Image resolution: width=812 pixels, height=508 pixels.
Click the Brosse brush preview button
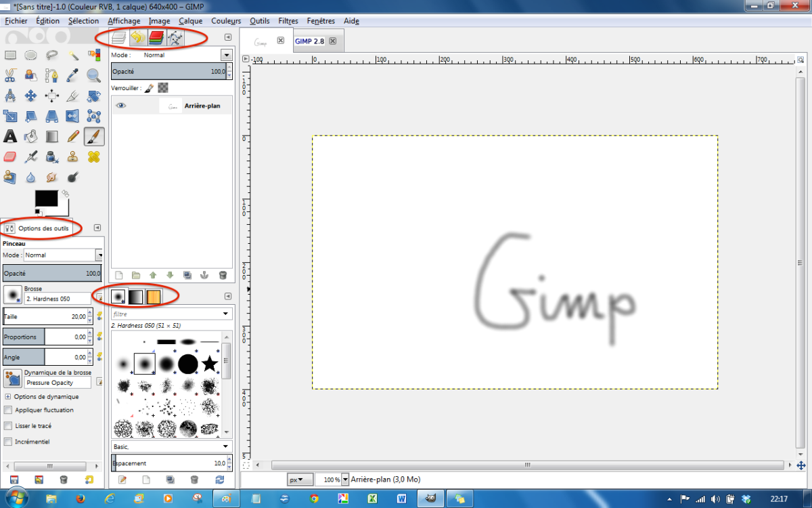pyautogui.click(x=13, y=294)
